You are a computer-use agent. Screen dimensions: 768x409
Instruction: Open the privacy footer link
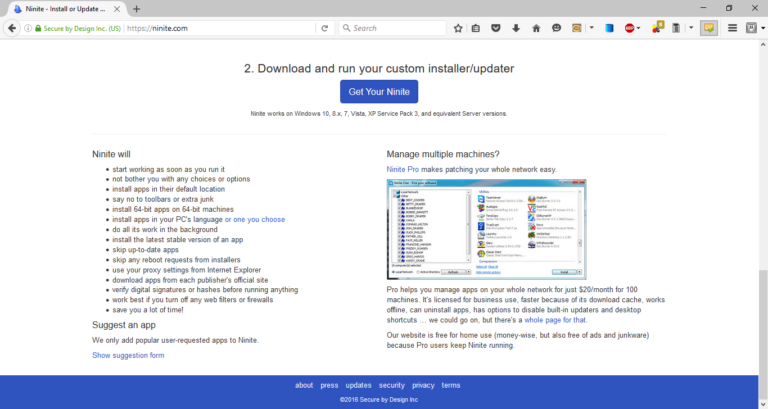[423, 385]
